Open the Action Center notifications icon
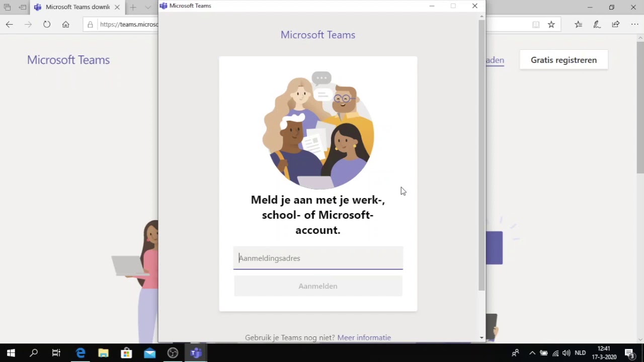644x362 pixels. pyautogui.click(x=629, y=353)
